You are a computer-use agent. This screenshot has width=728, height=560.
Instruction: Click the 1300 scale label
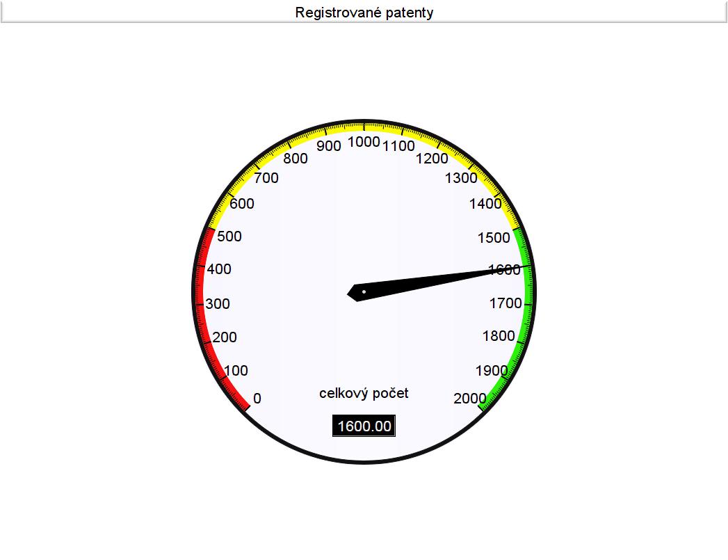(x=462, y=178)
